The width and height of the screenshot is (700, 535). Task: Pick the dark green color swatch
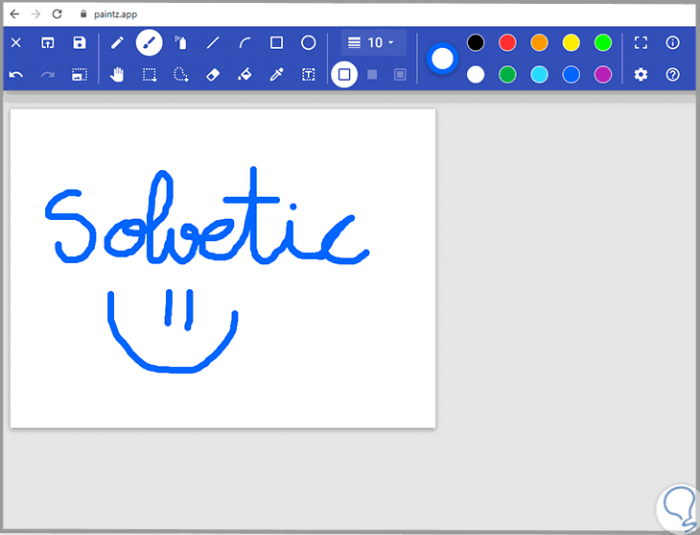coord(508,75)
